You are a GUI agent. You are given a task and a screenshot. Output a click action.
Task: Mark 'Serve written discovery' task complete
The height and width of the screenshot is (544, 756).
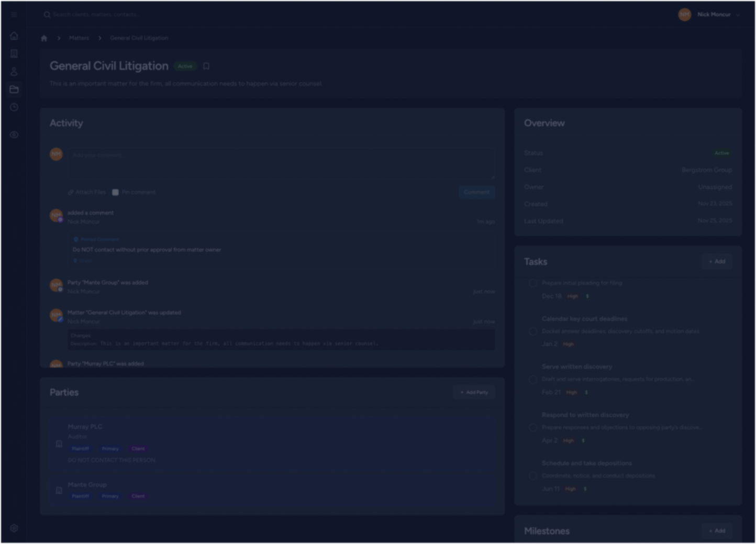[x=533, y=379]
